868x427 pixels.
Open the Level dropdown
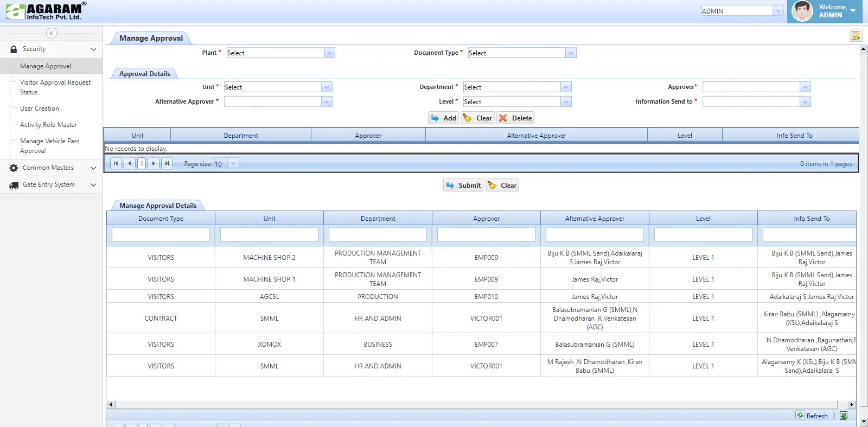[x=566, y=101]
